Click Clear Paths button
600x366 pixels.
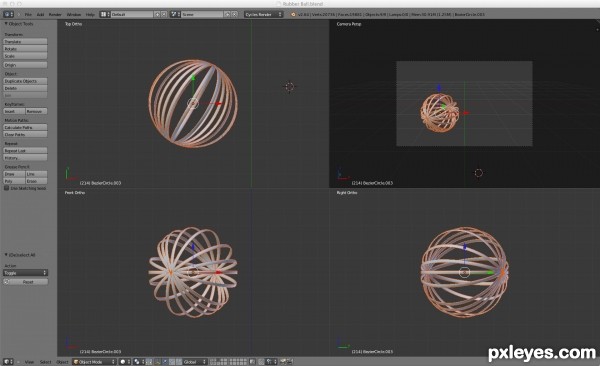point(25,135)
